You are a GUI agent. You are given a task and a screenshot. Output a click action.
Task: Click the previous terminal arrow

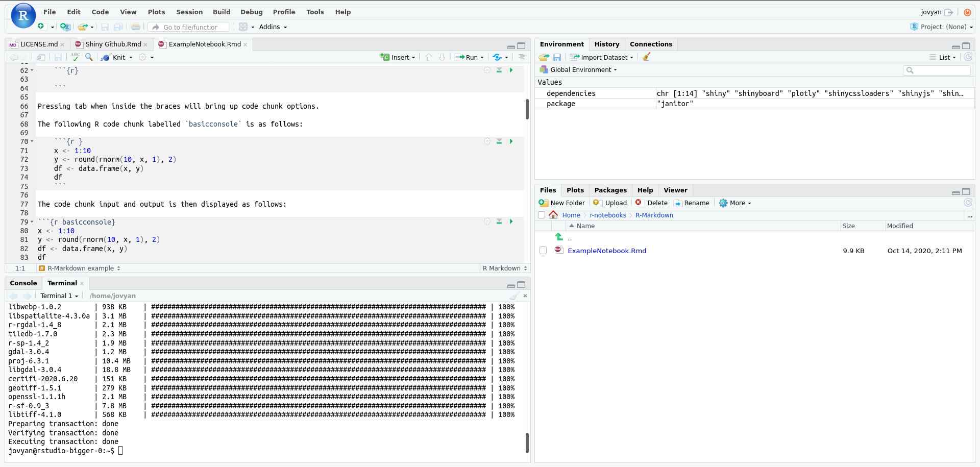pyautogui.click(x=14, y=296)
